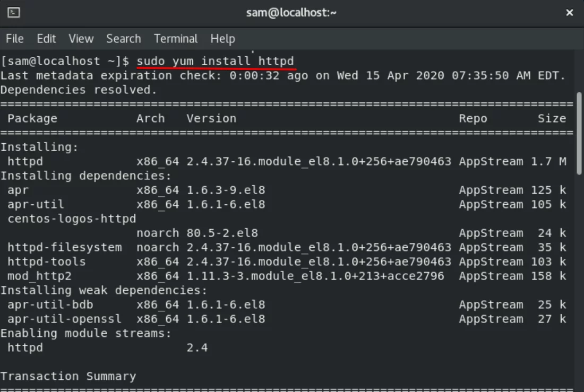This screenshot has height=392, width=584.
Task: Click the 'Installing:' heading
Action: click(39, 147)
